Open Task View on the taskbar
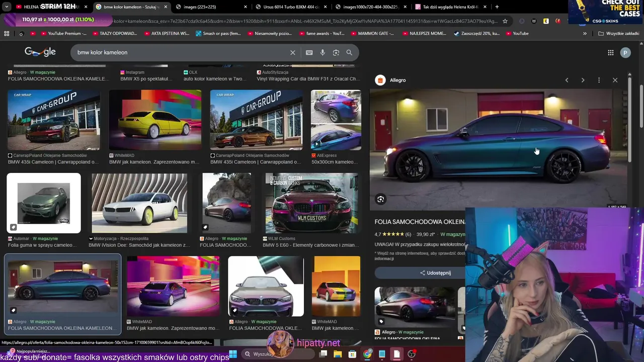Image resolution: width=644 pixels, height=362 pixels. [324, 354]
